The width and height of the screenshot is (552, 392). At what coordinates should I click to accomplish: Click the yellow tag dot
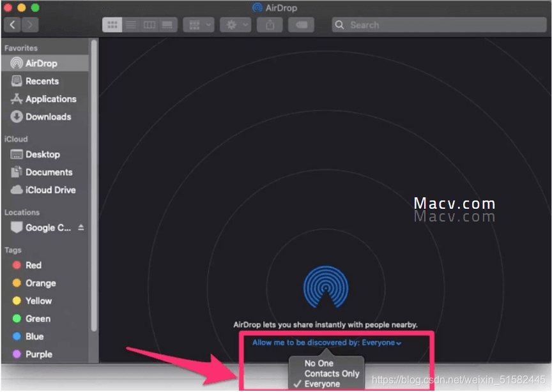point(17,301)
